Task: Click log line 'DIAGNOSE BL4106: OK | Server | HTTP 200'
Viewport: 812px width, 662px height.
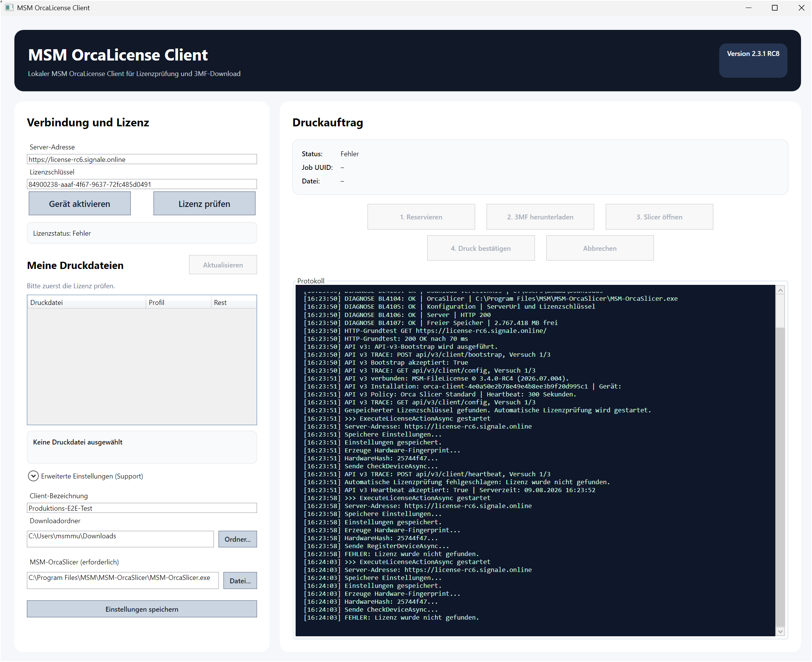Action: 397,315
